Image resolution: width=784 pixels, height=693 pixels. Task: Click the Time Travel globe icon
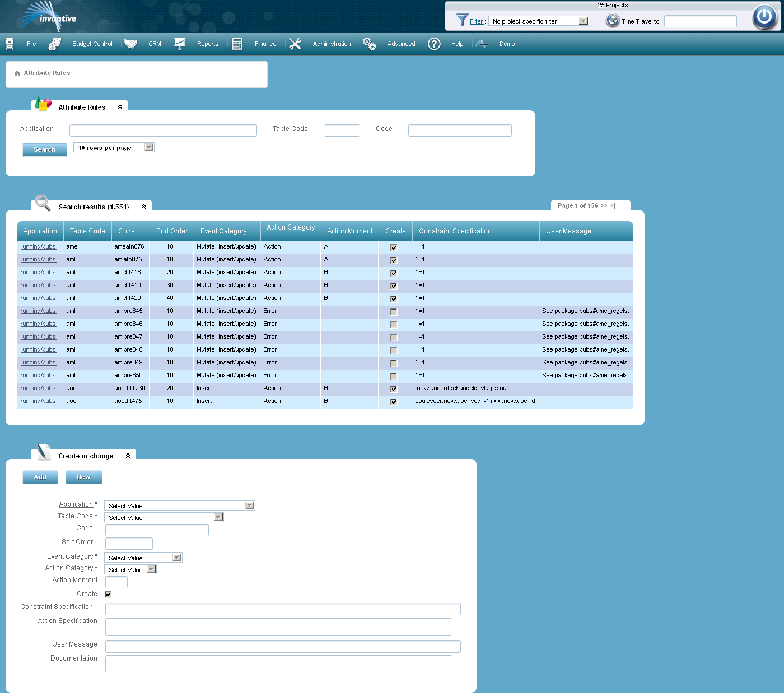click(613, 21)
